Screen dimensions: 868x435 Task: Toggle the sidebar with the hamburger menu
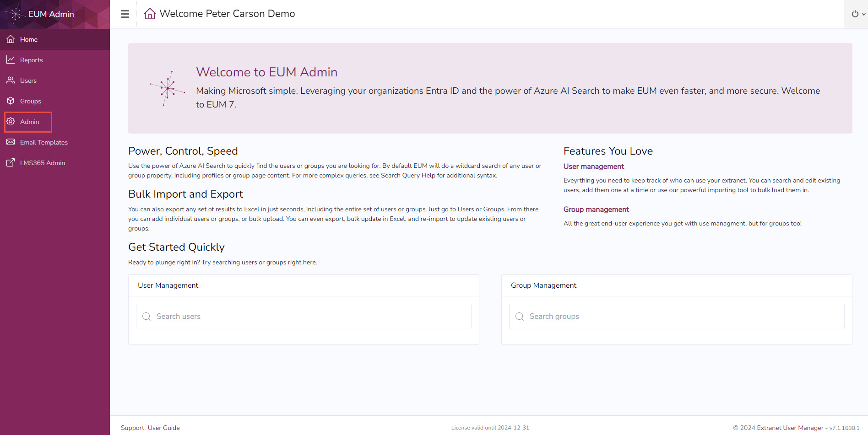click(x=125, y=14)
